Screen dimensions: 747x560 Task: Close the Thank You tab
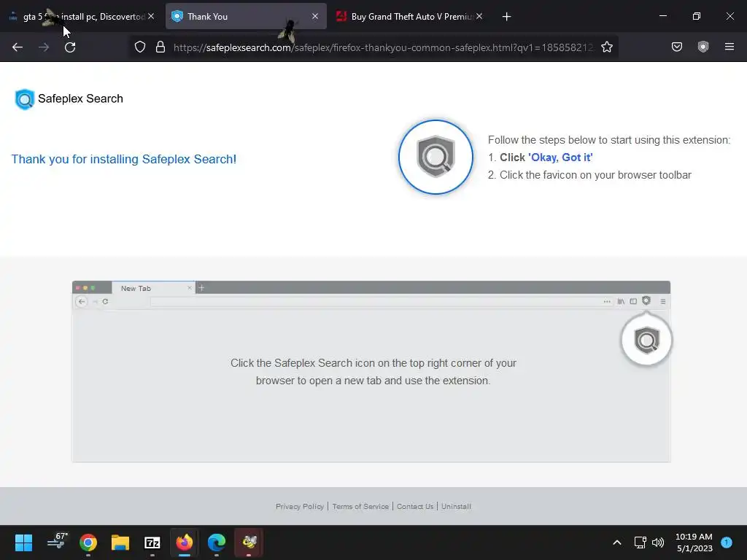pos(315,16)
